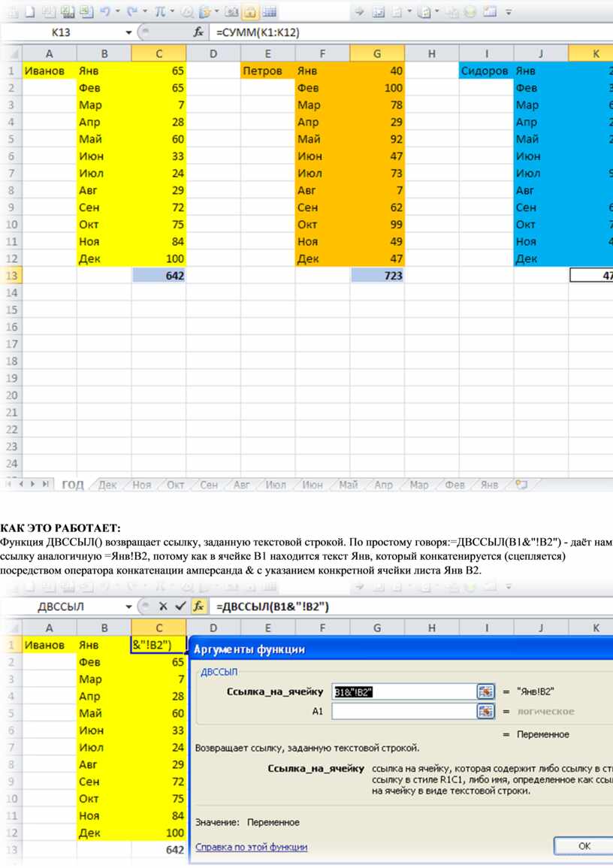Screen dimensions: 613x868
Task: Expand the K13 Name Box dropdown
Action: [128, 32]
